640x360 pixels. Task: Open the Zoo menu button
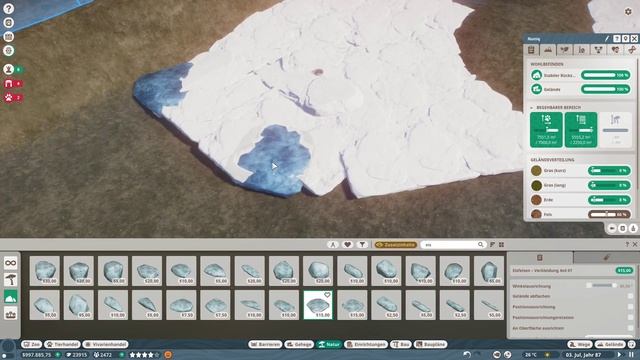31,344
